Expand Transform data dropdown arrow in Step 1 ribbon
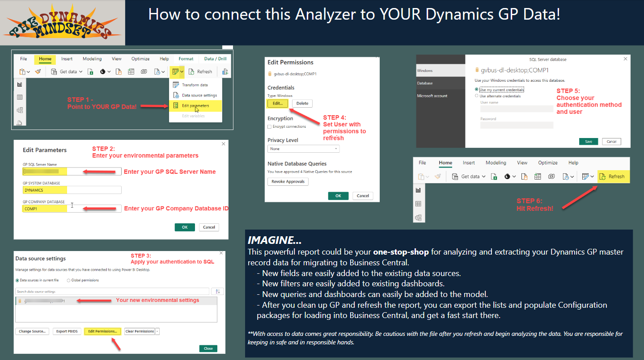 [x=182, y=71]
